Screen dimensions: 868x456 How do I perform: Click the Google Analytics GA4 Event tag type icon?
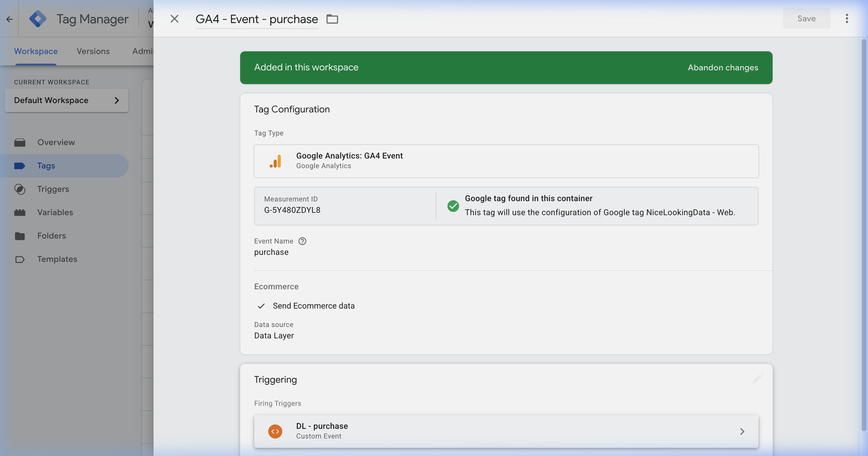point(275,161)
